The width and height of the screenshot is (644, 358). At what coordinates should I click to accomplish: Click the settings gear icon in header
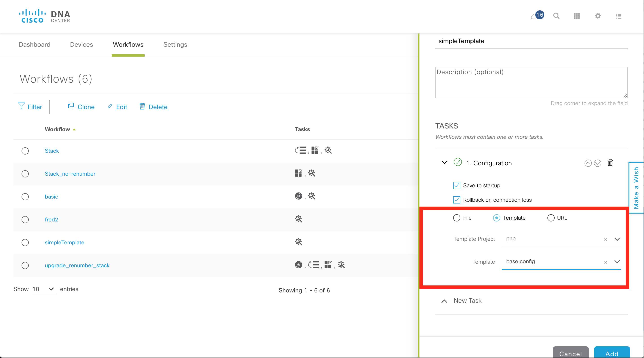tap(598, 16)
